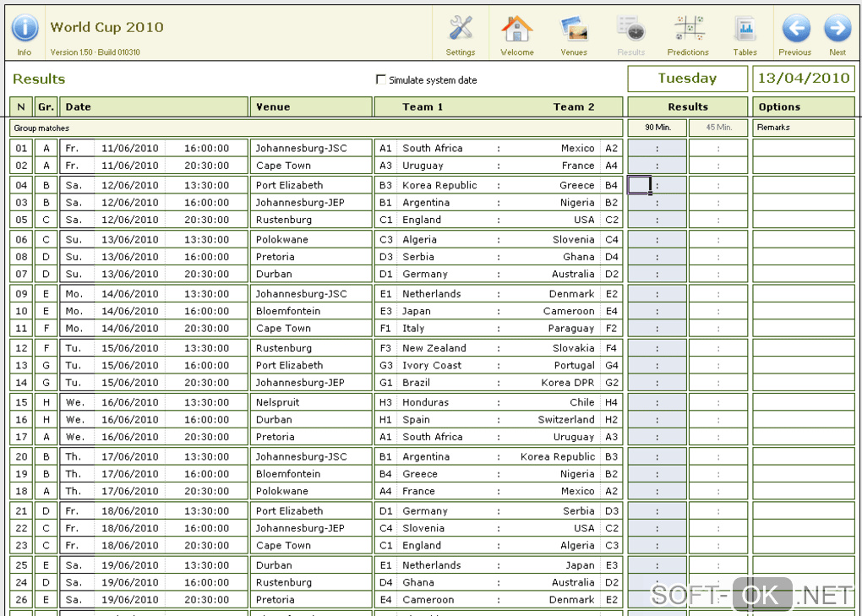Click remarks field for Italy vs Paraguay
Image resolution: width=862 pixels, height=616 pixels.
[804, 329]
